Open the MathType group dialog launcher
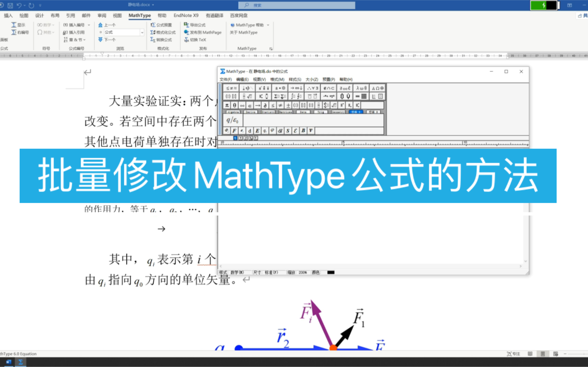 pos(271,48)
